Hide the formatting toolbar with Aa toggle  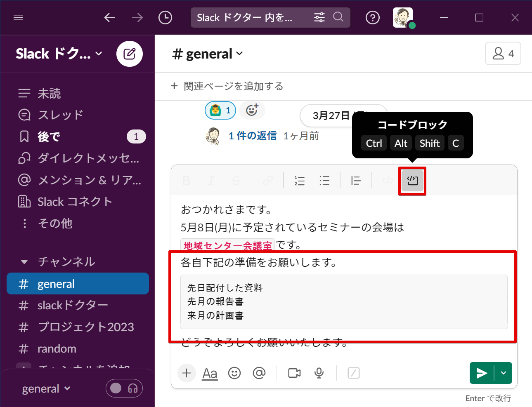(210, 373)
